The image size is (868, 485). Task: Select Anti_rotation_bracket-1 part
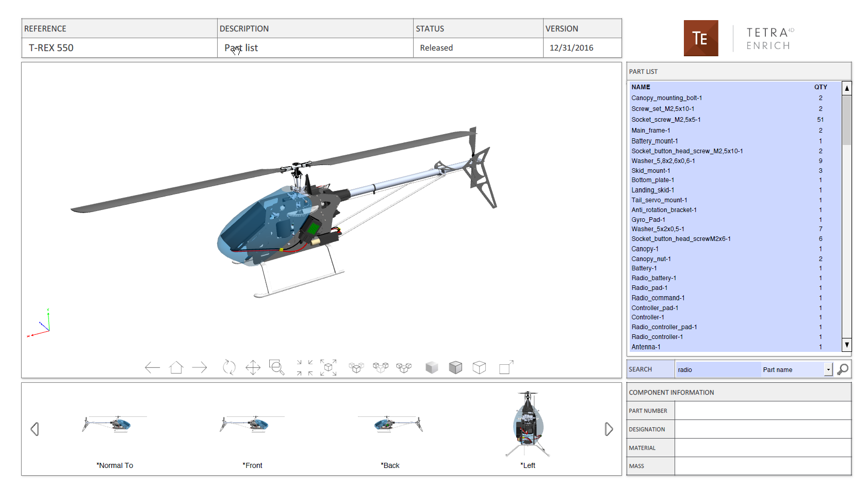[734, 210]
